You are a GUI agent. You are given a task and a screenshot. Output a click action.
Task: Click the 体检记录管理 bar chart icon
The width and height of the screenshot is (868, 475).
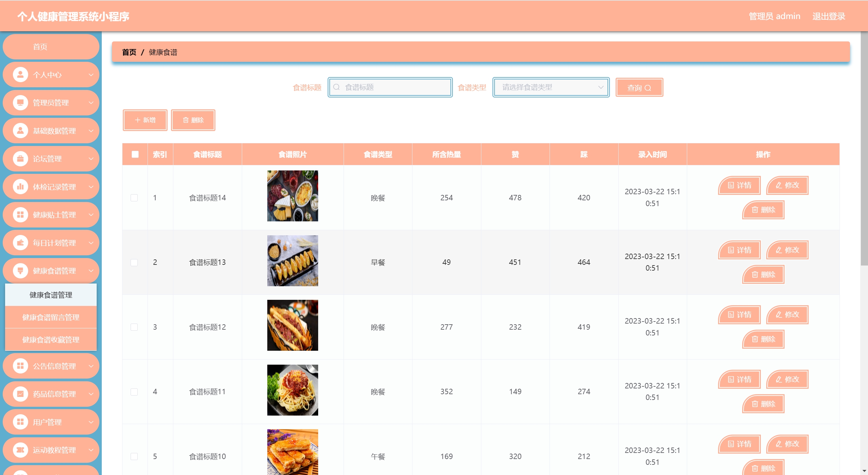pyautogui.click(x=20, y=187)
